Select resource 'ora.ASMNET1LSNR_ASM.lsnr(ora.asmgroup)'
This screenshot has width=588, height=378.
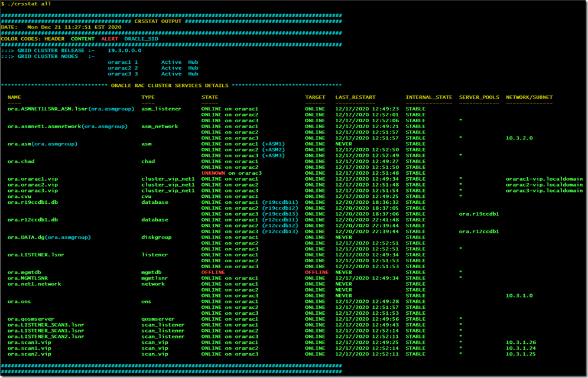pos(71,109)
